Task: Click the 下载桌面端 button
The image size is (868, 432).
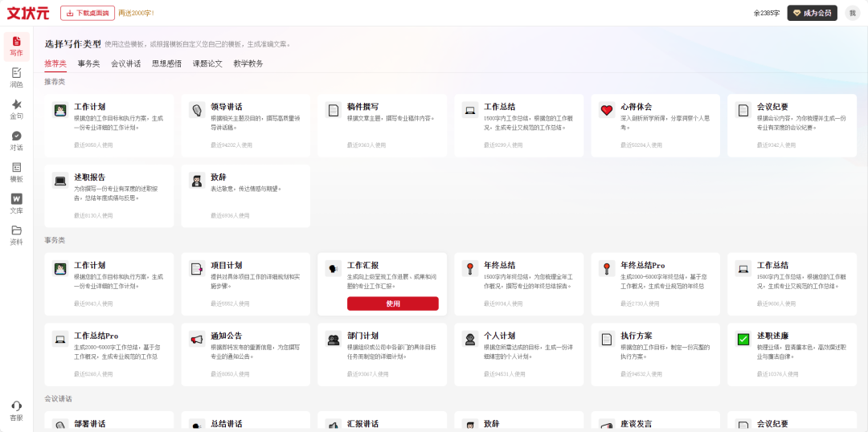Action: point(88,13)
